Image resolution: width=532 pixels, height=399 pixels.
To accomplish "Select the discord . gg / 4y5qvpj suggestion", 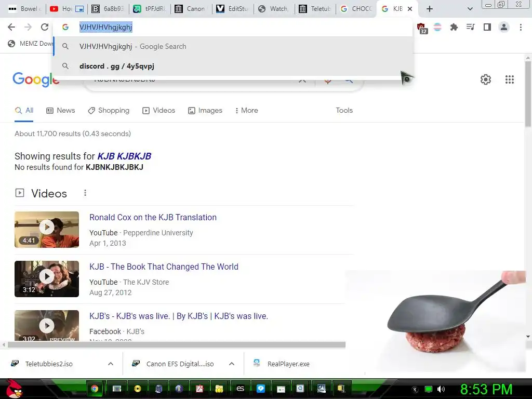I will [233, 66].
